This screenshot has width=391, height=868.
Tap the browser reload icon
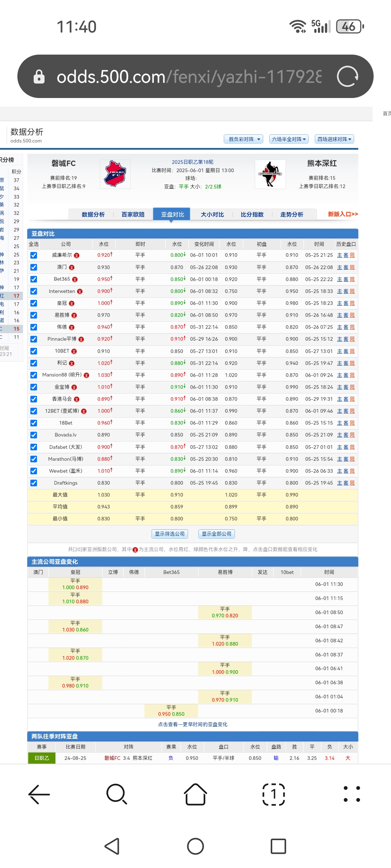pyautogui.click(x=348, y=76)
